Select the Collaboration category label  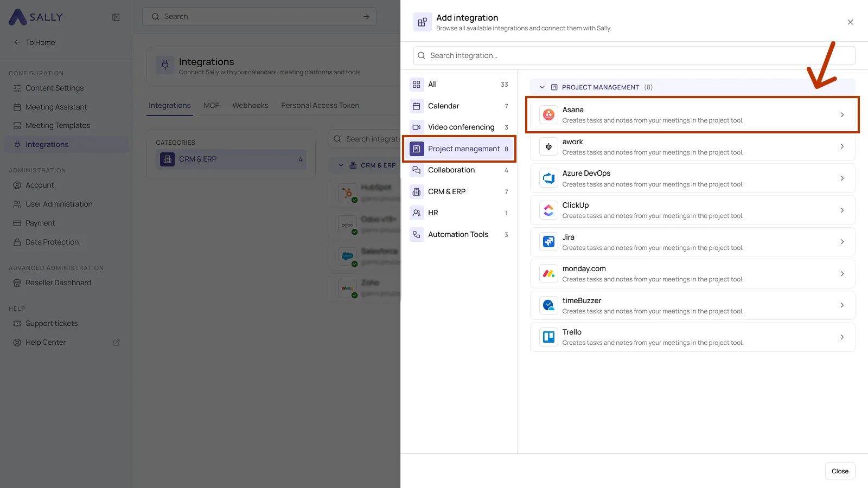[451, 170]
